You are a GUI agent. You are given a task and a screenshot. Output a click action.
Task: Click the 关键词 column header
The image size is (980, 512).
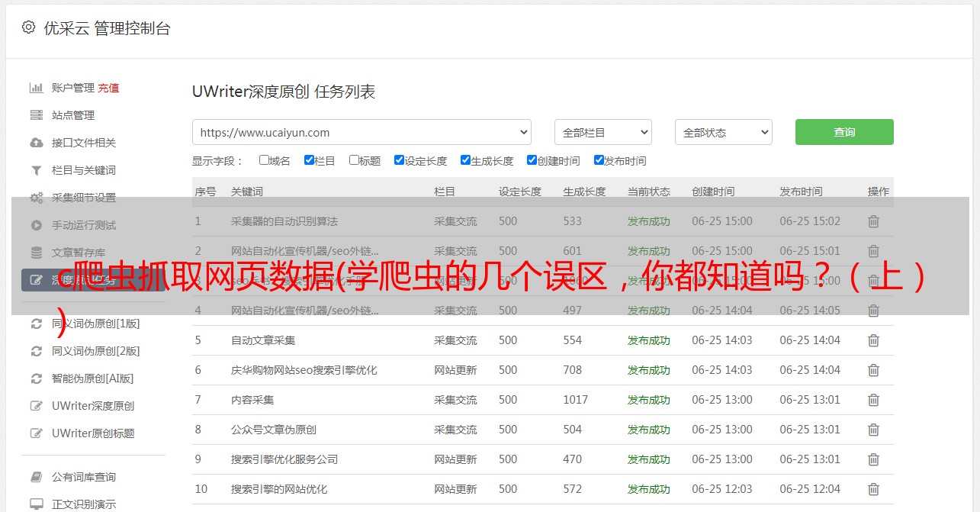[x=247, y=192]
